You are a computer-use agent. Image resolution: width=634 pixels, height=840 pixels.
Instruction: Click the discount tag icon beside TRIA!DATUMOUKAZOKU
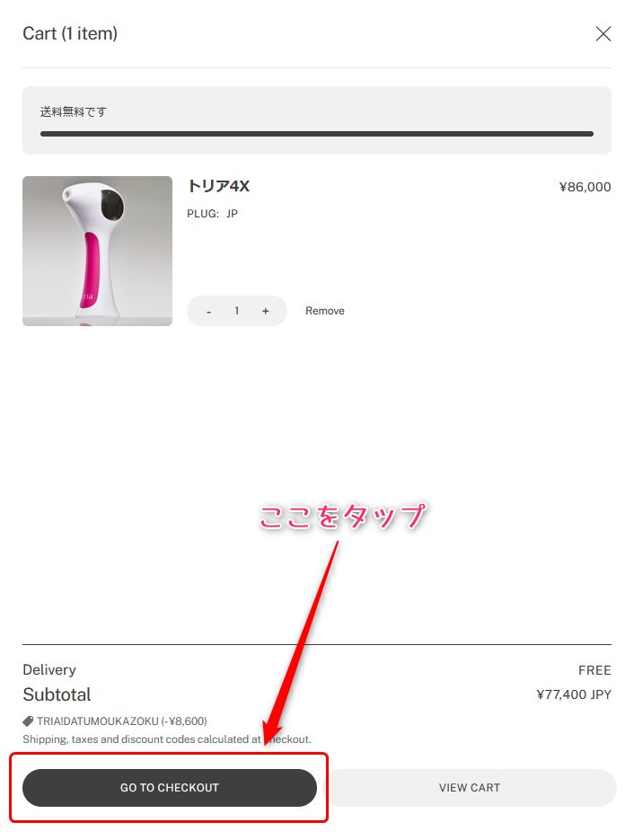click(28, 721)
